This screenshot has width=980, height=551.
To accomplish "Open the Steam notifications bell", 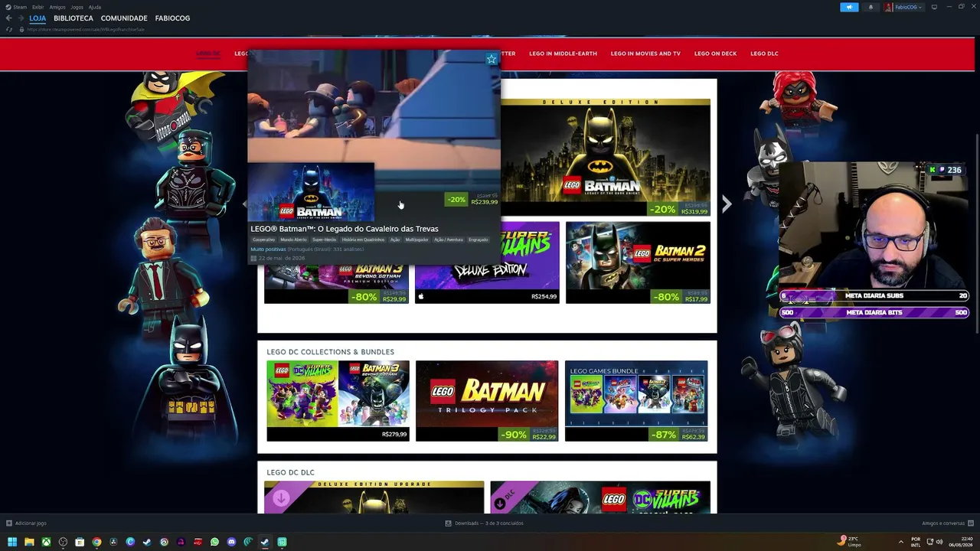I will [871, 7].
